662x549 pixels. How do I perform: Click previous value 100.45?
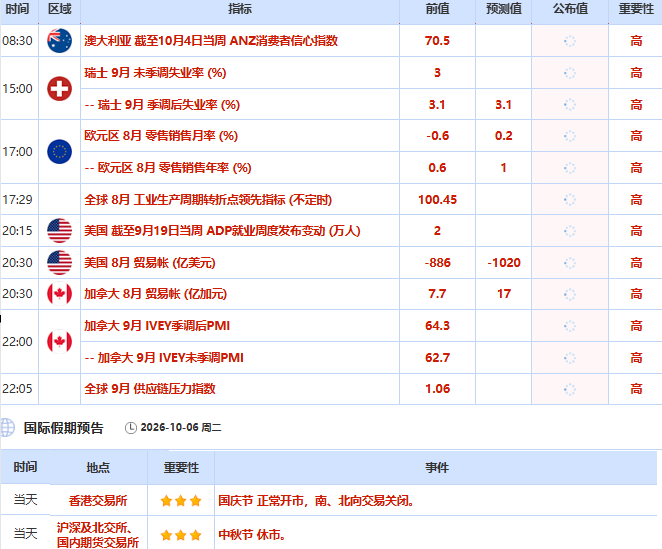437,199
